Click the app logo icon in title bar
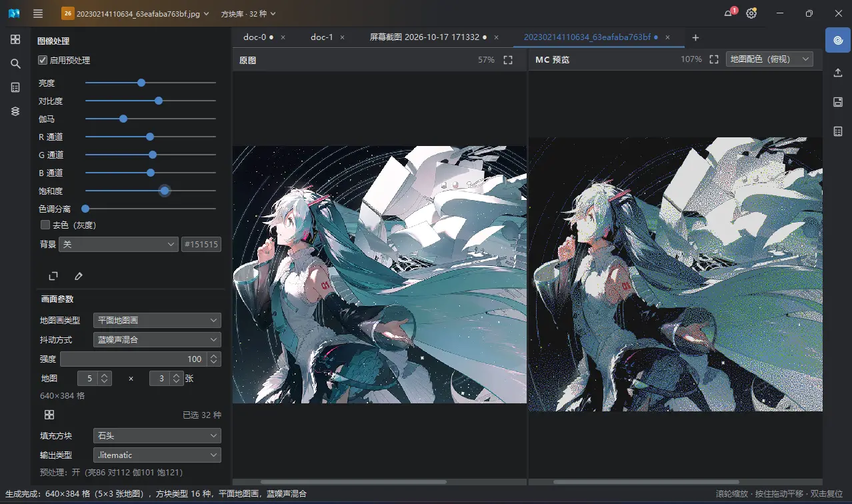 click(14, 13)
